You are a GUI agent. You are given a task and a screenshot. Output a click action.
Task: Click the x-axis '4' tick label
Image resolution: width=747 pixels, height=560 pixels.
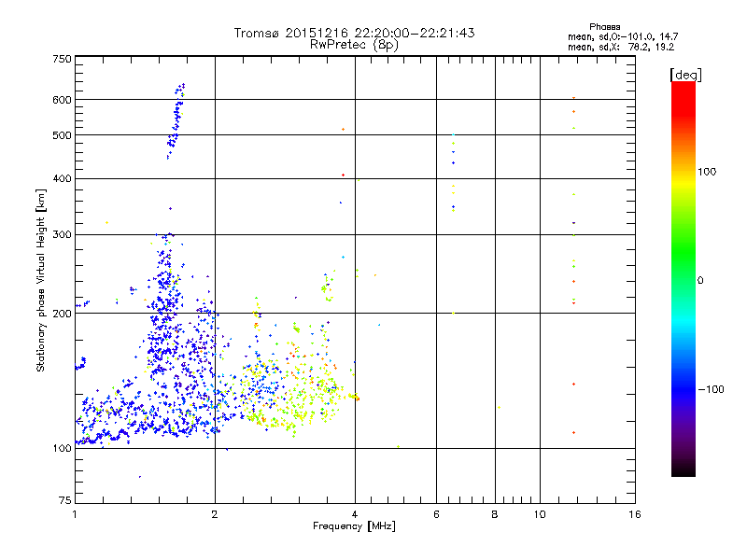pyautogui.click(x=355, y=514)
